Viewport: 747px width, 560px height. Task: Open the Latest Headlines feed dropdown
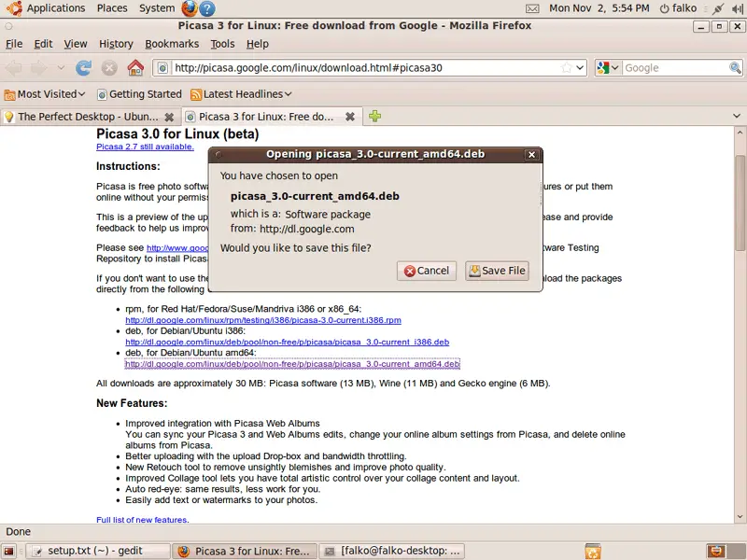point(241,94)
